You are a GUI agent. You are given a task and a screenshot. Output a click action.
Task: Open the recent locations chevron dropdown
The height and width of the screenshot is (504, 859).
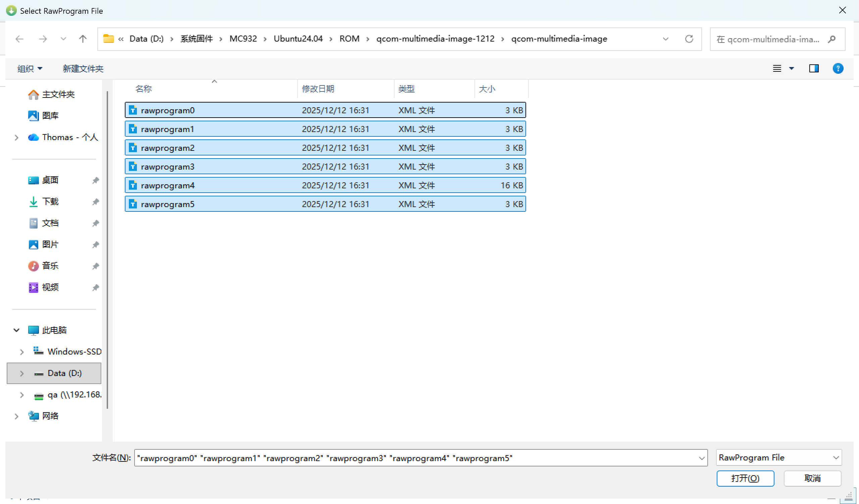63,39
